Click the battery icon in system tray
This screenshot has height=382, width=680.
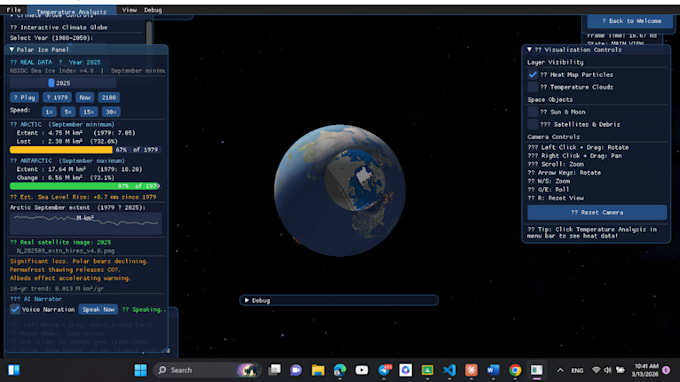point(621,370)
